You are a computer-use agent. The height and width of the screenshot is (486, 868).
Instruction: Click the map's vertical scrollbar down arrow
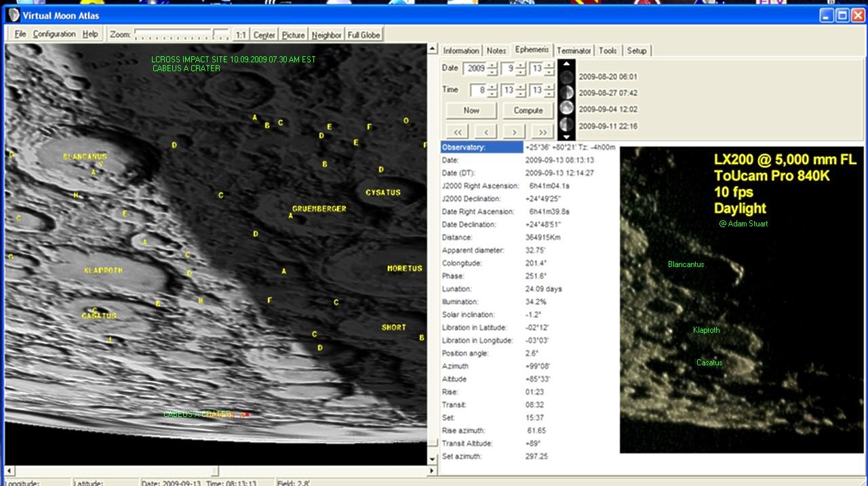pyautogui.click(x=433, y=459)
